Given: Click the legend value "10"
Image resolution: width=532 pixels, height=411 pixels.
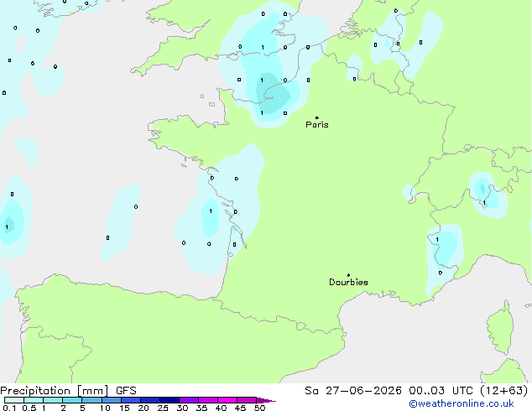Looking at the screenshot, I should click(x=105, y=408).
